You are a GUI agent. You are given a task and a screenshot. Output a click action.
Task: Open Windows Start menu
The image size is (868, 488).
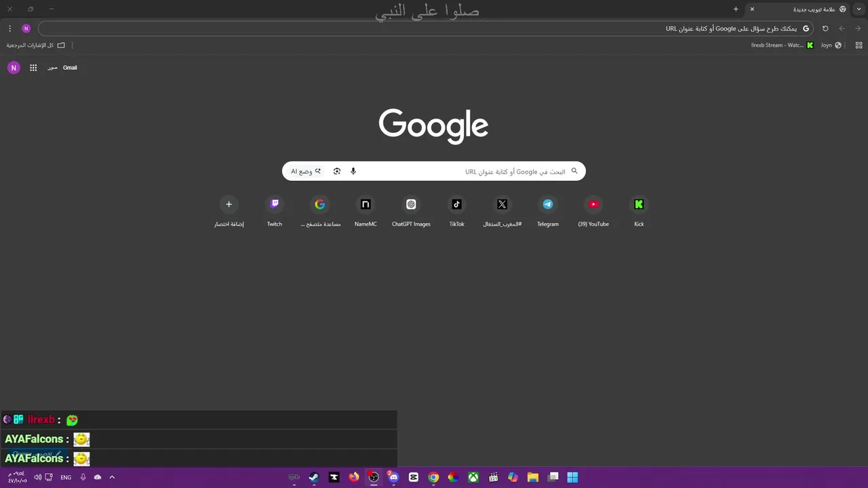[x=572, y=477]
